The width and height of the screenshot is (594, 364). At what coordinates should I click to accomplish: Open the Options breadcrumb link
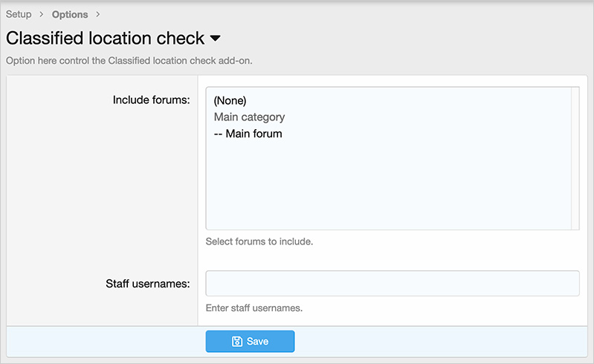click(70, 14)
